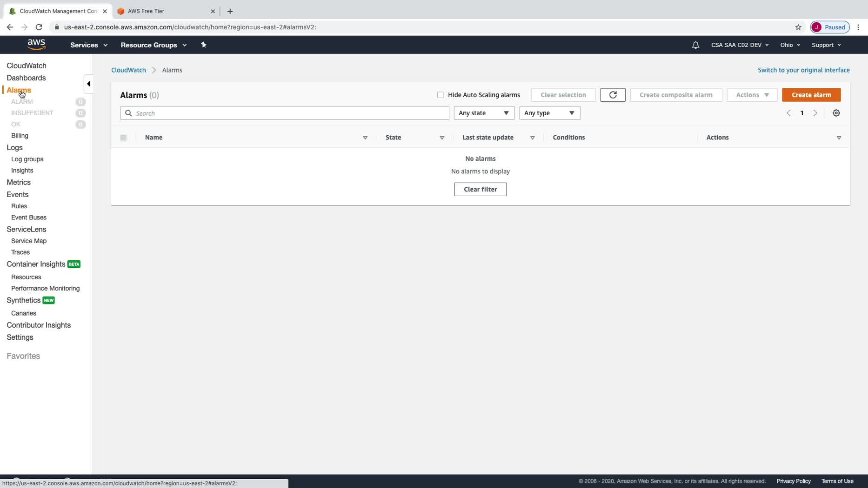The width and height of the screenshot is (868, 488).
Task: Switch to the AWS Free Tier tab
Action: 166,11
